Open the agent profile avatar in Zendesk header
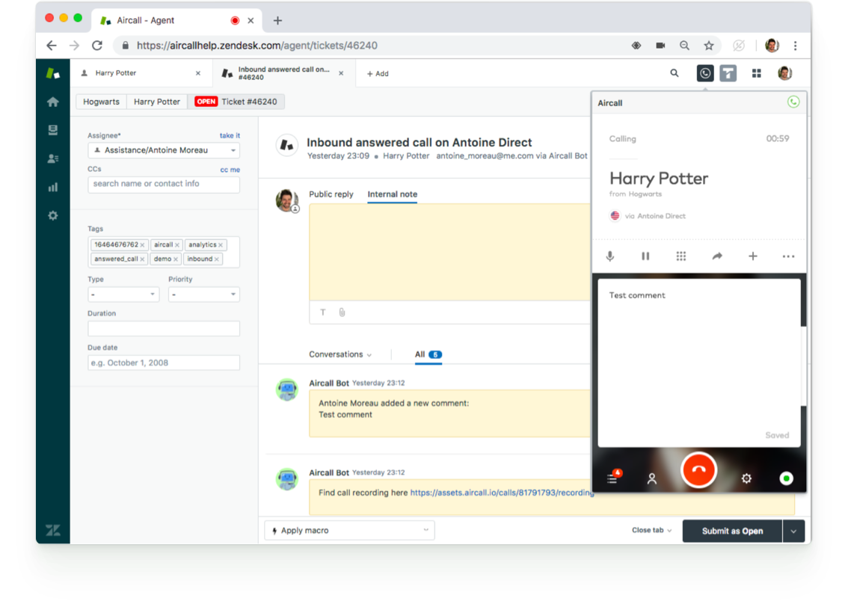This screenshot has width=848, height=616. 784,73
